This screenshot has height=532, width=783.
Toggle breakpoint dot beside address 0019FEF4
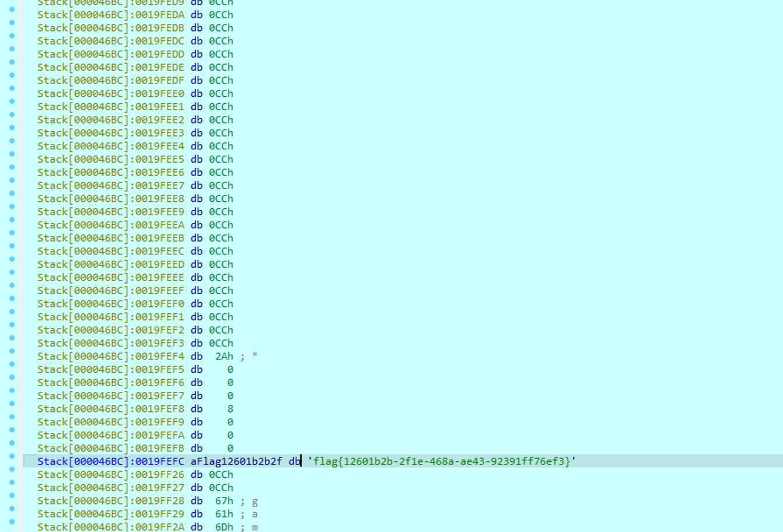pyautogui.click(x=12, y=351)
